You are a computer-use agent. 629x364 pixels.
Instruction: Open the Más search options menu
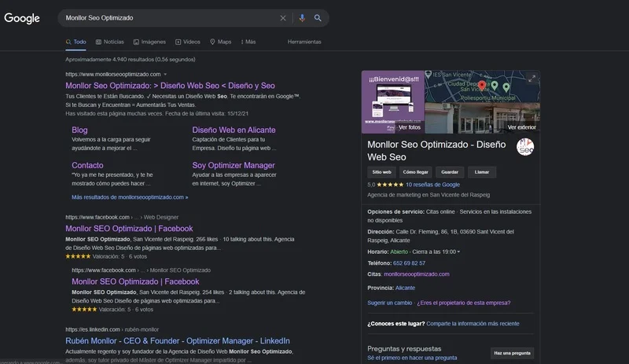247,41
